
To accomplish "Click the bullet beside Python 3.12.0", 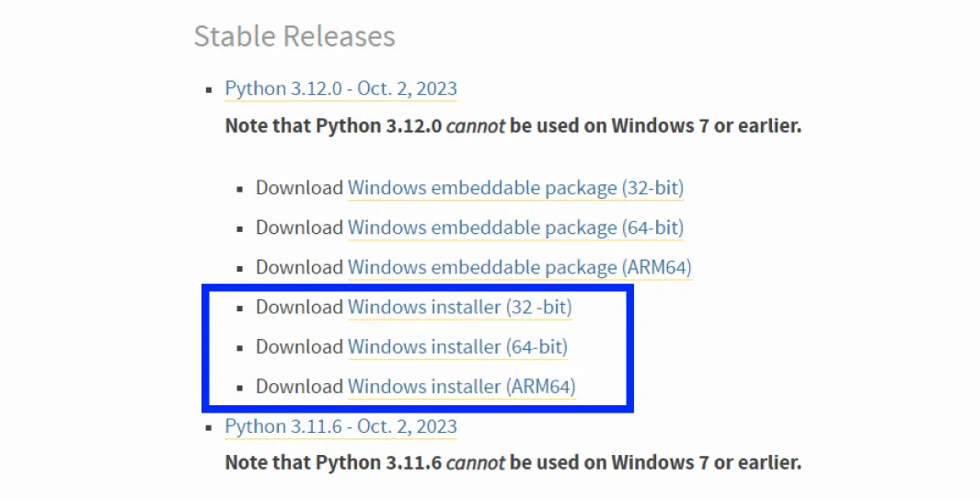I will coord(209,90).
